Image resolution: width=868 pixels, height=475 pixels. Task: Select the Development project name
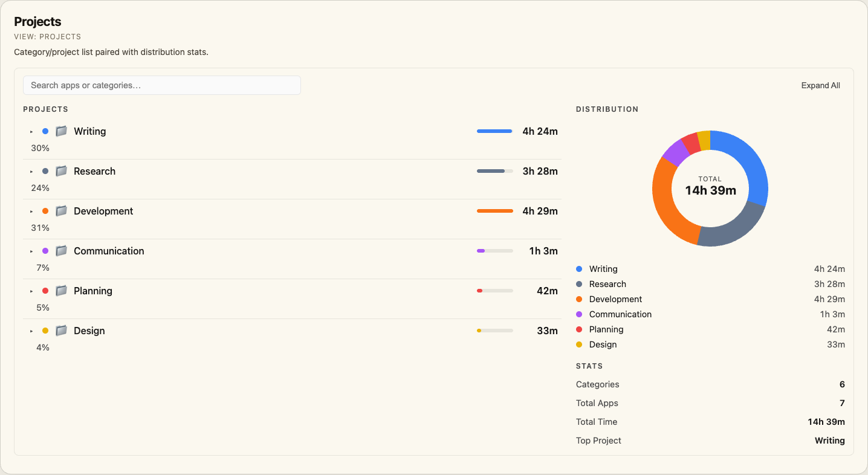(103, 211)
